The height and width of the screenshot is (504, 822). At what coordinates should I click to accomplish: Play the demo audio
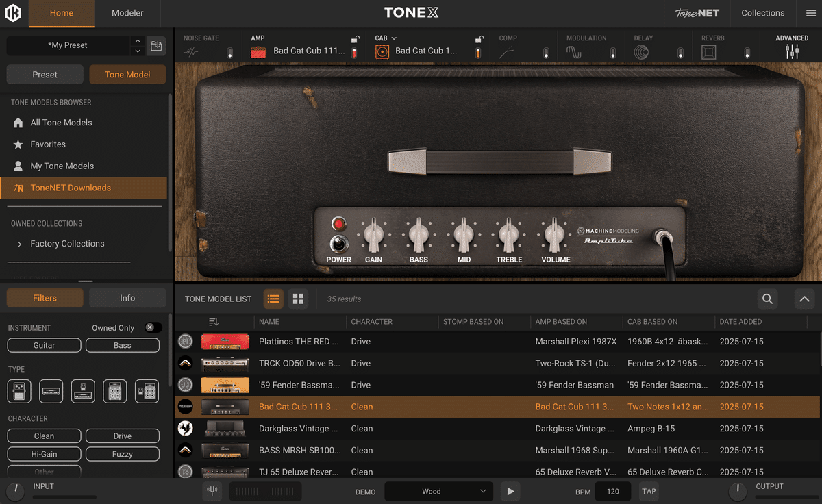510,491
